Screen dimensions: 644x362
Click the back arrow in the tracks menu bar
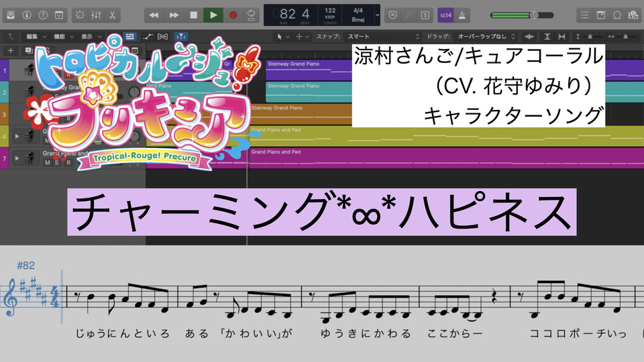[x=11, y=36]
